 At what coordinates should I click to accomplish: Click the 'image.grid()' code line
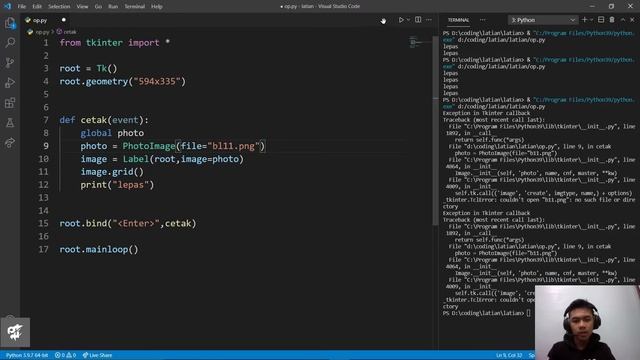tap(112, 172)
